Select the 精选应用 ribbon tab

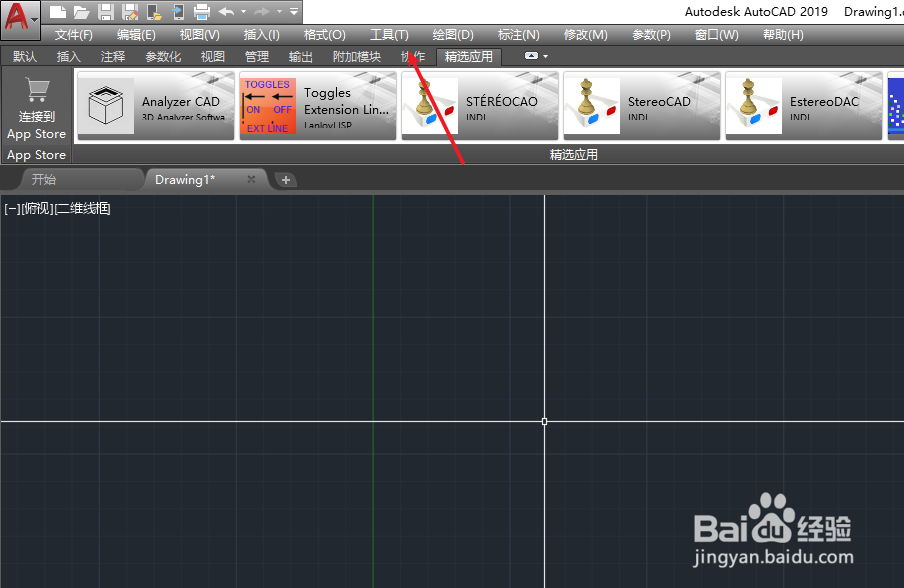pyautogui.click(x=469, y=56)
